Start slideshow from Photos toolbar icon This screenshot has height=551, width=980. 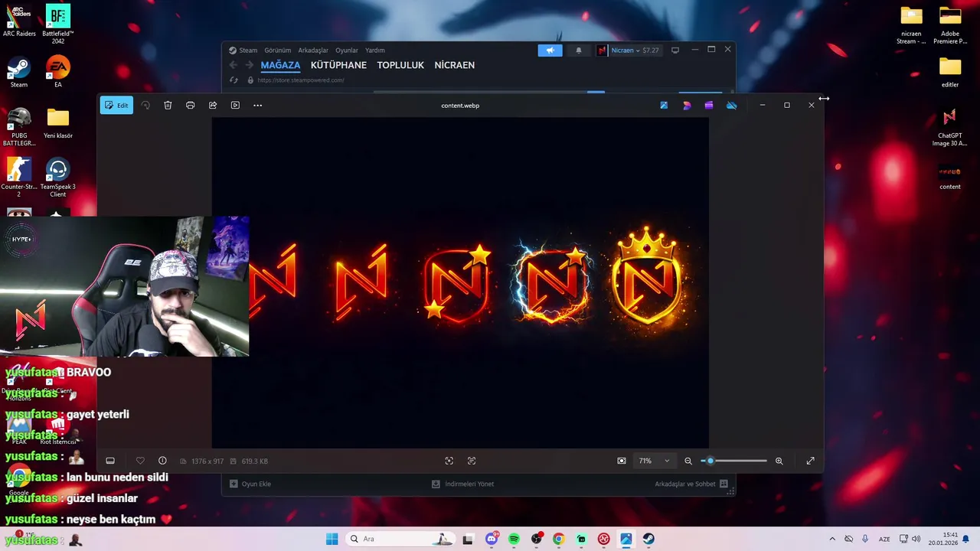235,105
